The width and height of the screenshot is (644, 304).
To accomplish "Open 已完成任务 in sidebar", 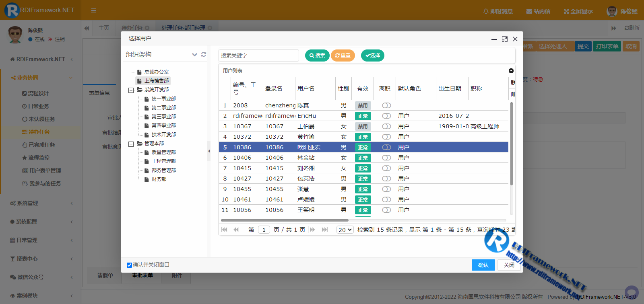I will 38,145.
